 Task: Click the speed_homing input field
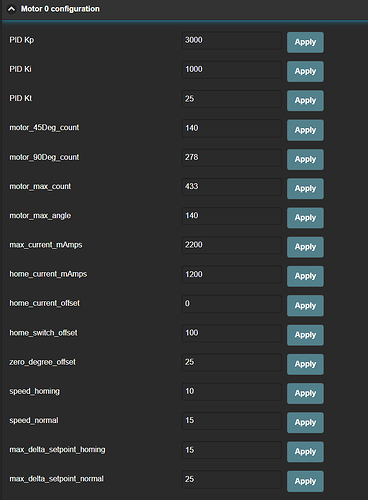(232, 391)
